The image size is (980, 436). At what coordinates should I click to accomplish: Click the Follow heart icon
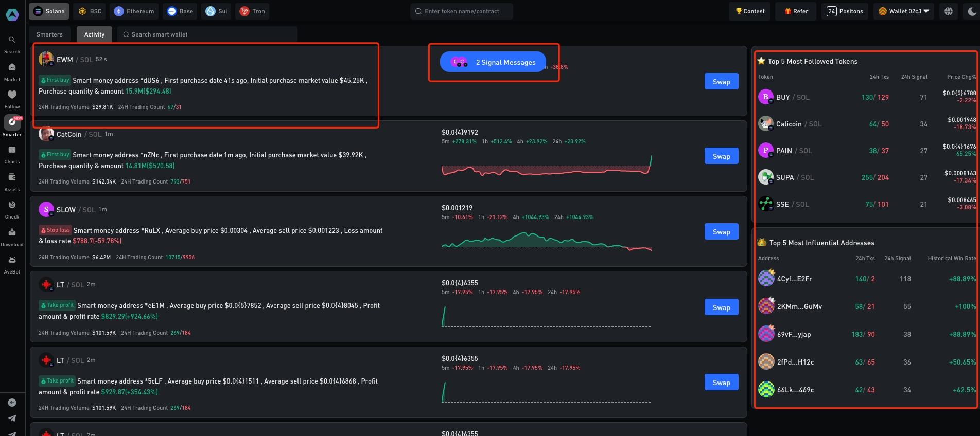click(x=12, y=95)
